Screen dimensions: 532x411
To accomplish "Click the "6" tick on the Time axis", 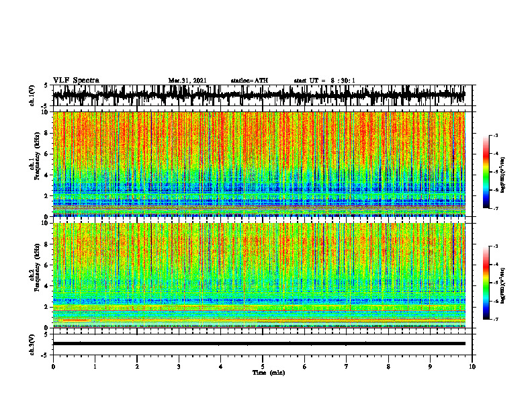I will coord(305,367).
